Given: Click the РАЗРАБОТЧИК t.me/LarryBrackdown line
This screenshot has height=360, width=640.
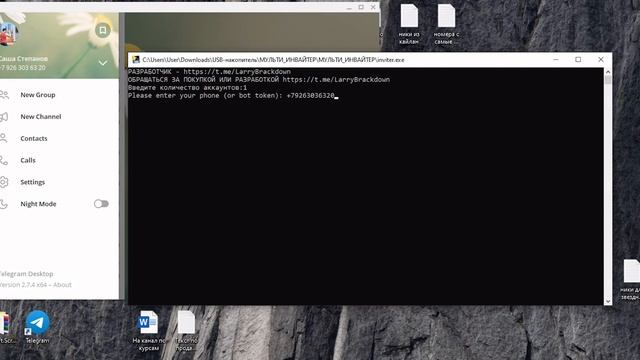Looking at the screenshot, I should point(209,72).
